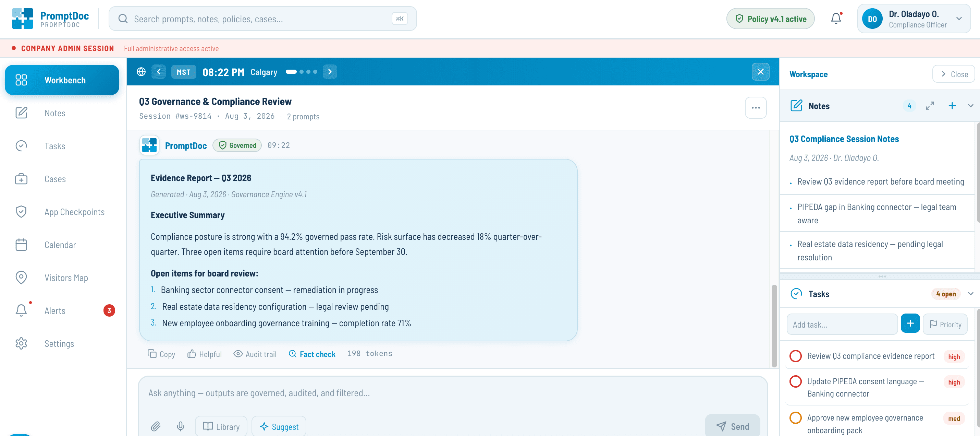Click the search magnifier icon
The image size is (980, 436).
click(x=123, y=19)
